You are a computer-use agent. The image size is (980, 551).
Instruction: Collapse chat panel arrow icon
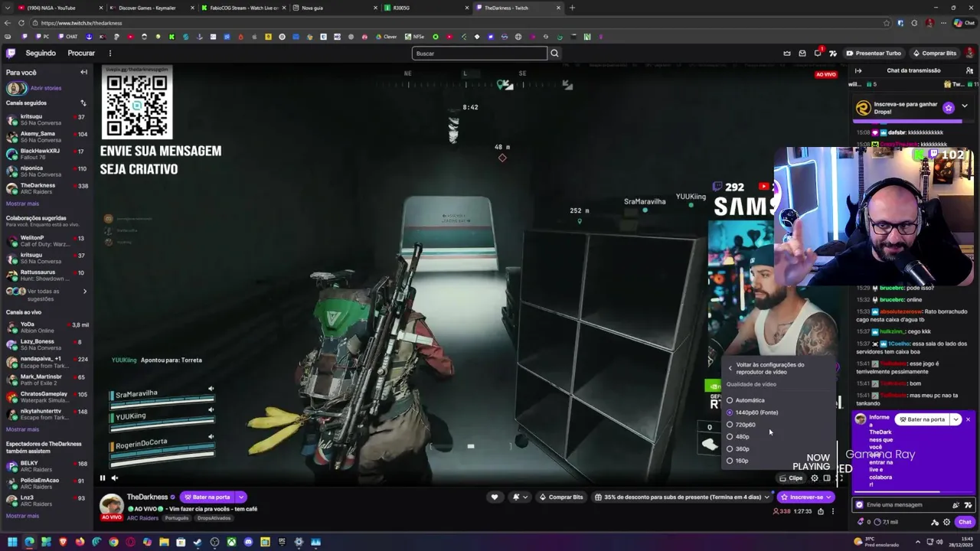[858, 70]
